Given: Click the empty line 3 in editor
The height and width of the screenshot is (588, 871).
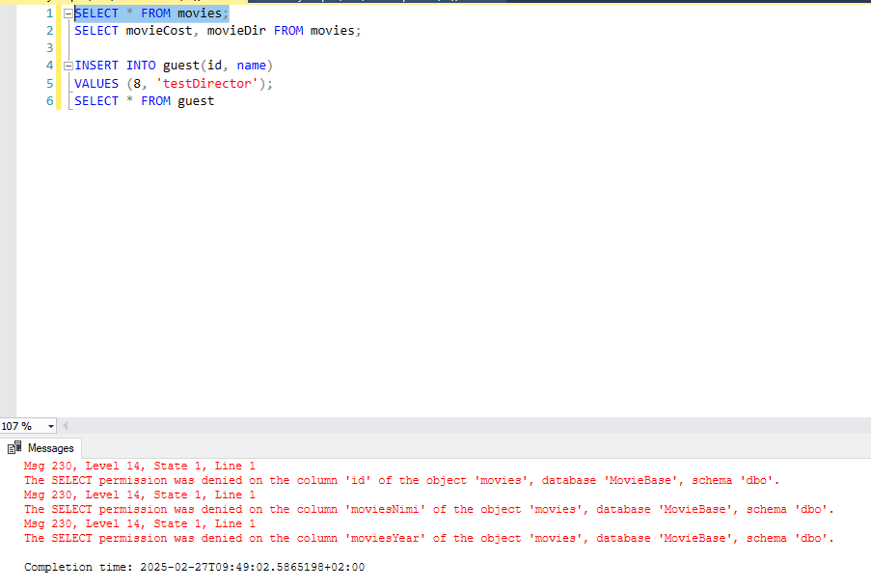Looking at the screenshot, I should [289, 48].
